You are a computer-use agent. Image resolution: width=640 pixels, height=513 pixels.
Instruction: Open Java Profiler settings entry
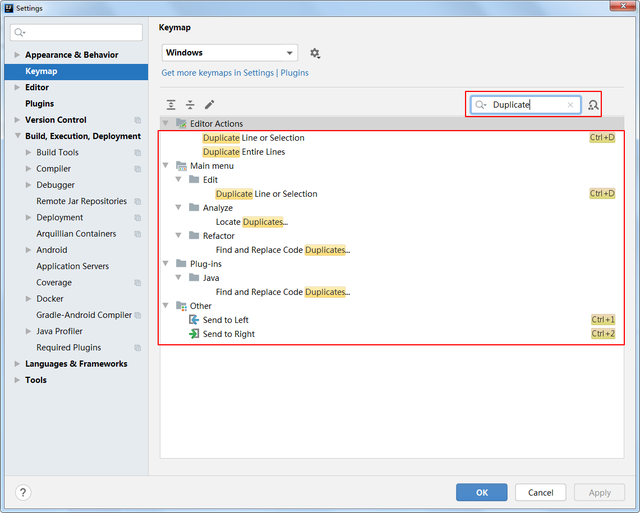click(59, 331)
